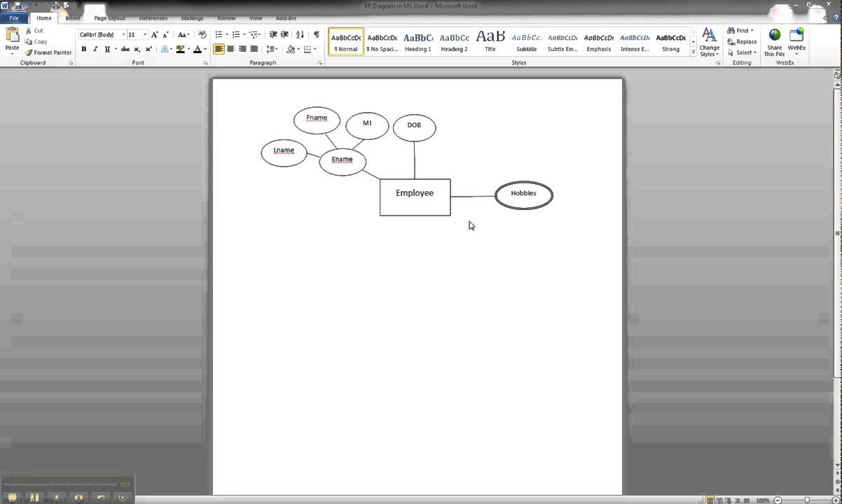Open Clipboard pane launcher
The image size is (842, 504).
point(71,63)
